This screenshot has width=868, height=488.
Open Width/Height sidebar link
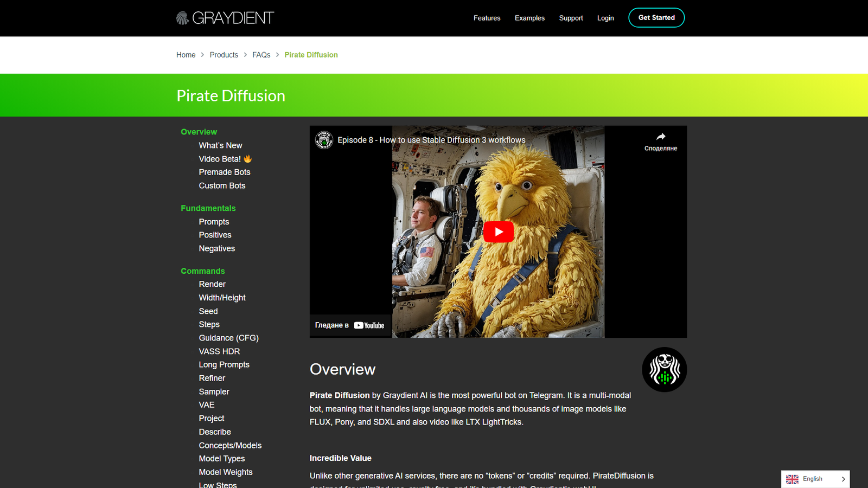[222, 298]
